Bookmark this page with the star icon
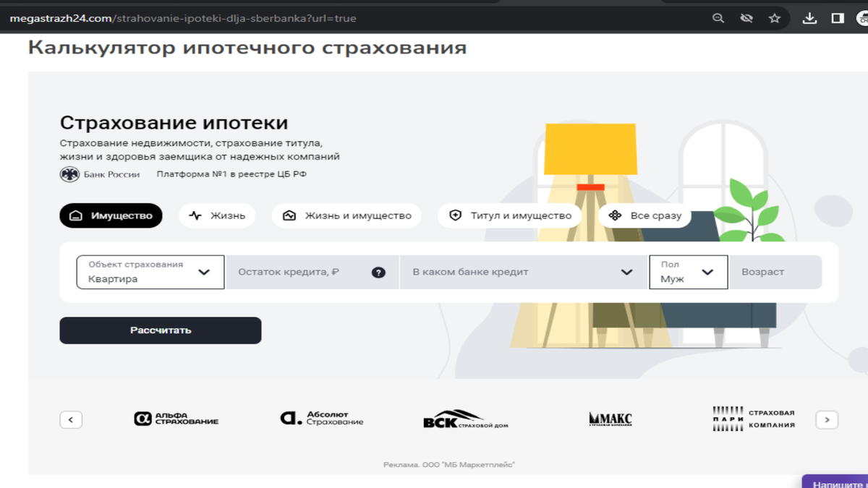The height and width of the screenshot is (488, 868). click(x=775, y=18)
